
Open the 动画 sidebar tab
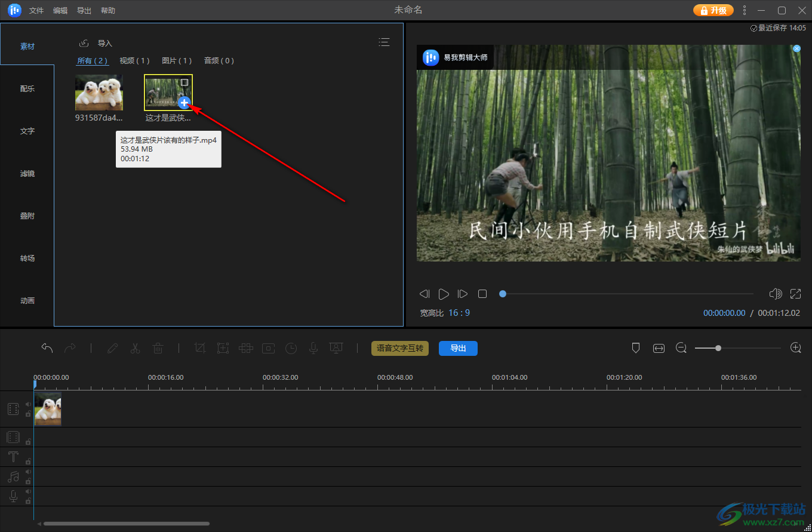27,300
